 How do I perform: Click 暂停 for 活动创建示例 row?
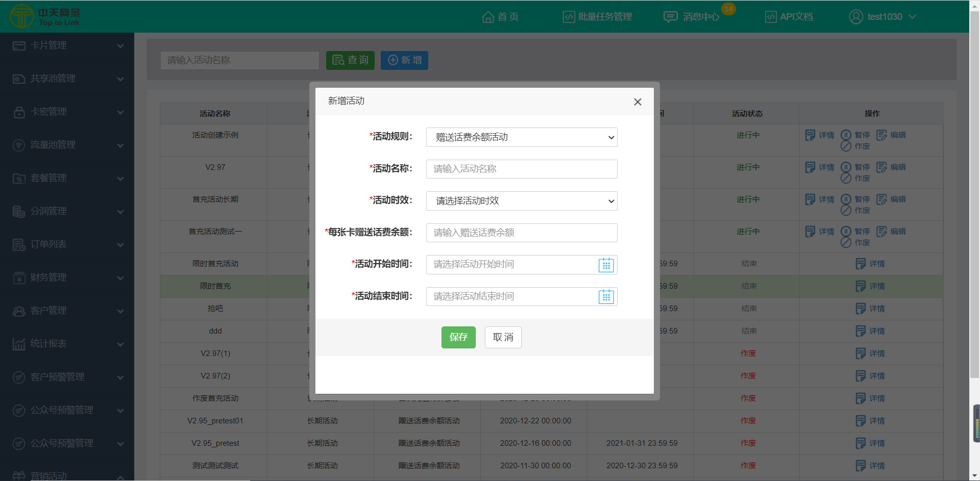855,135
